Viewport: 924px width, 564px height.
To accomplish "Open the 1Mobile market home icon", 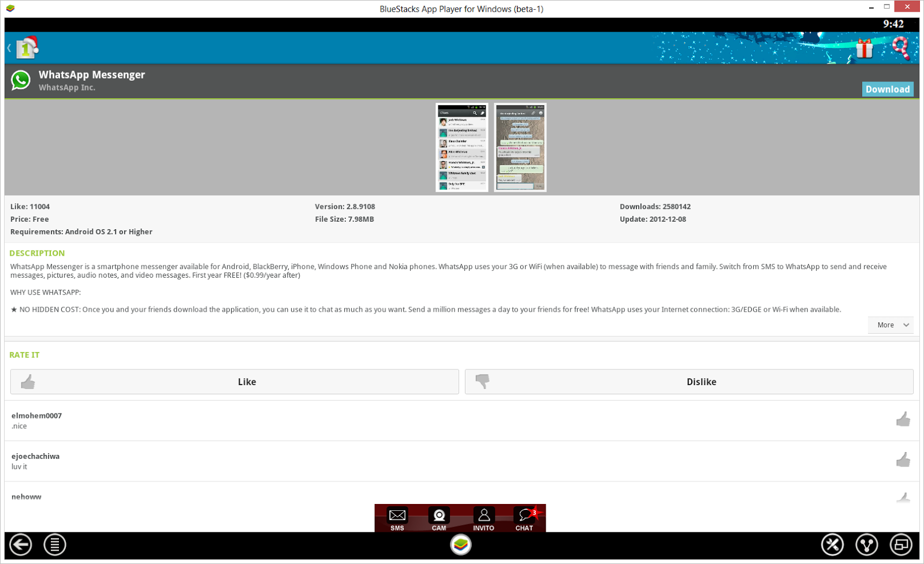I will click(x=27, y=47).
